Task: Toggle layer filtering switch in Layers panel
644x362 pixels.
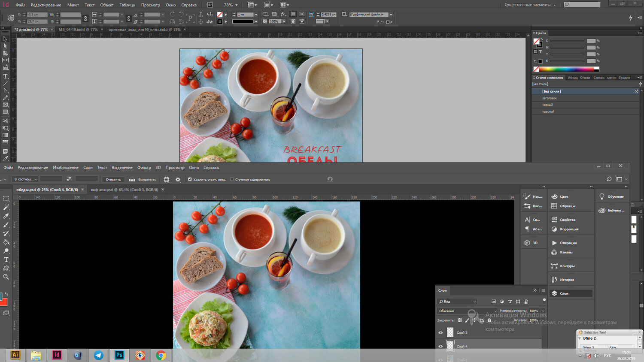Action: click(544, 300)
